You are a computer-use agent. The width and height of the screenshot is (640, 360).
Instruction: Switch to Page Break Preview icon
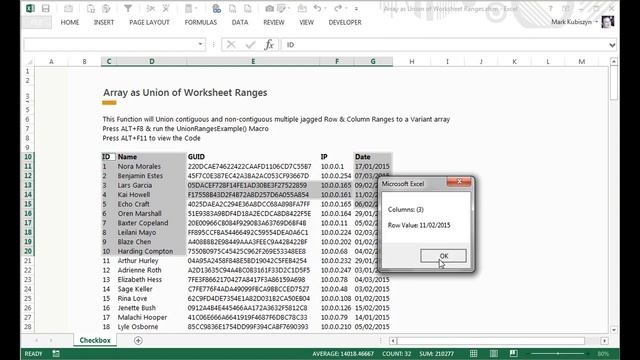[x=513, y=353]
